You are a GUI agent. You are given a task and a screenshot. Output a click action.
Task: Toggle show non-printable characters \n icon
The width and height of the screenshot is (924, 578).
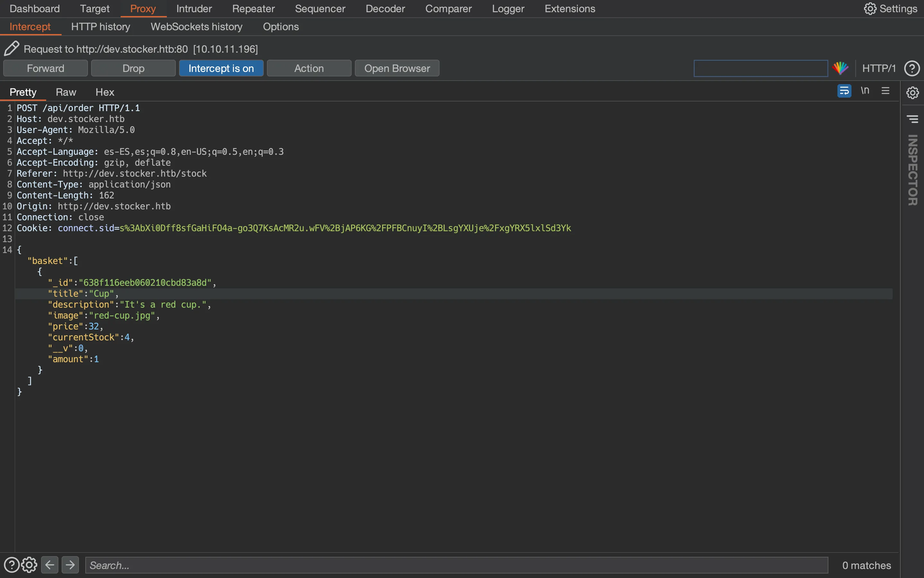(865, 91)
